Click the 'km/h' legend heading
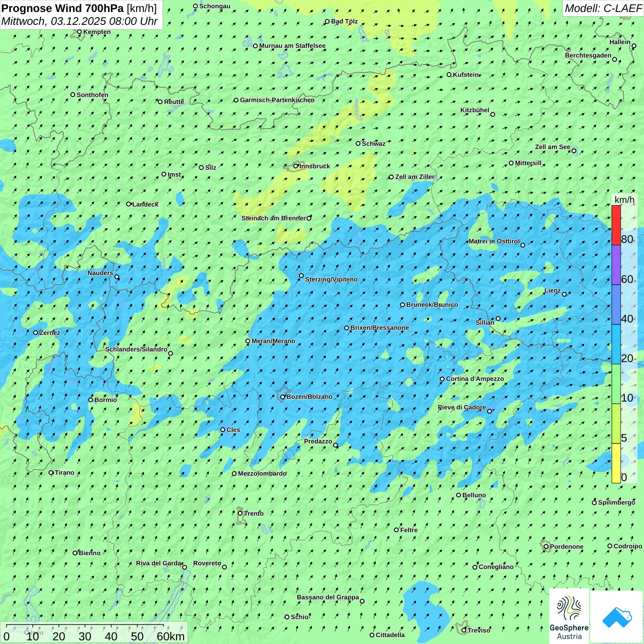The image size is (644, 644). coord(624,200)
